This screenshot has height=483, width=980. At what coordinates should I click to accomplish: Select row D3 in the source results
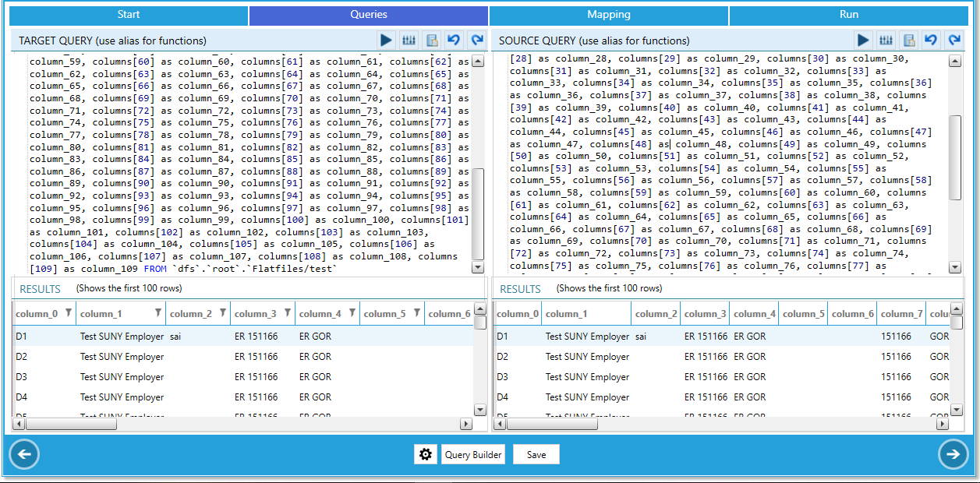721,377
